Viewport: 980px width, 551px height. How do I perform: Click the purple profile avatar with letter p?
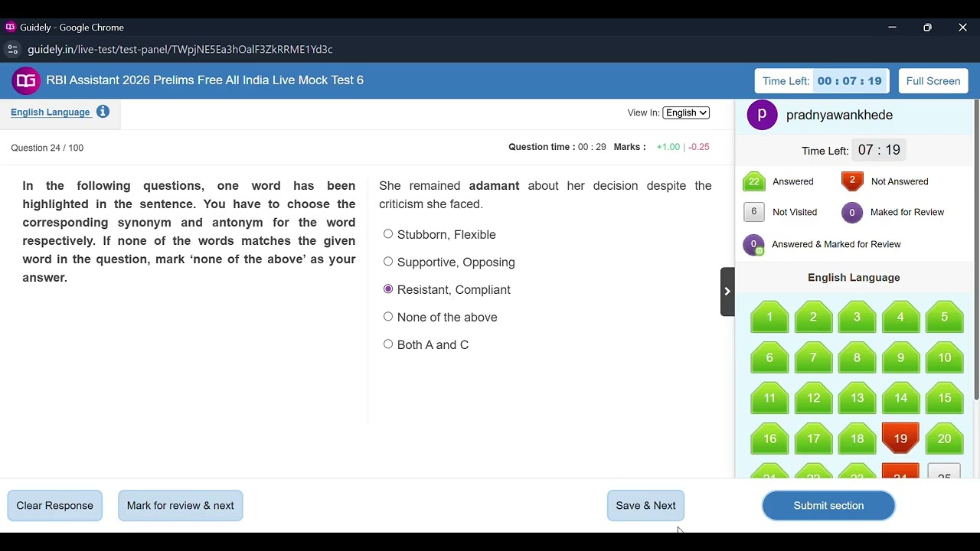tap(762, 115)
